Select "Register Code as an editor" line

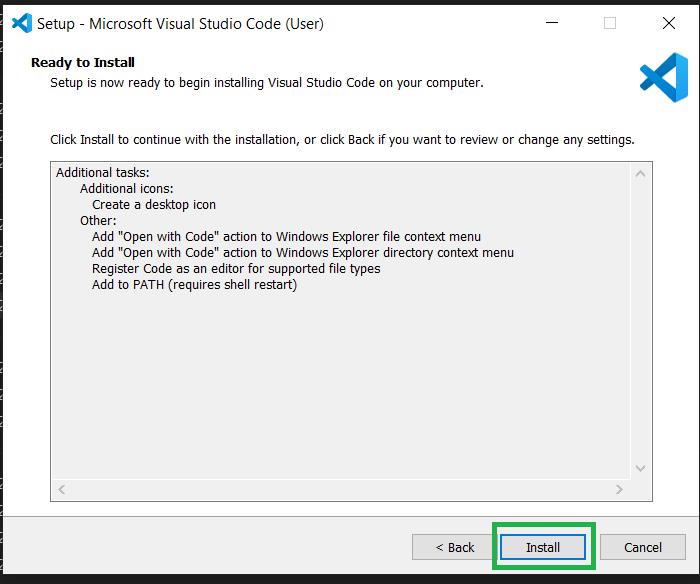pos(236,269)
